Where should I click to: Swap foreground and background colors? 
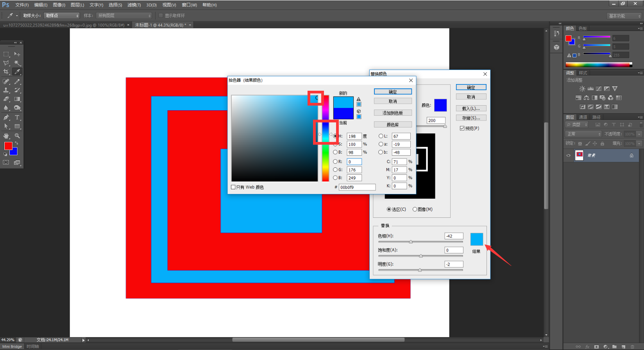[16, 143]
